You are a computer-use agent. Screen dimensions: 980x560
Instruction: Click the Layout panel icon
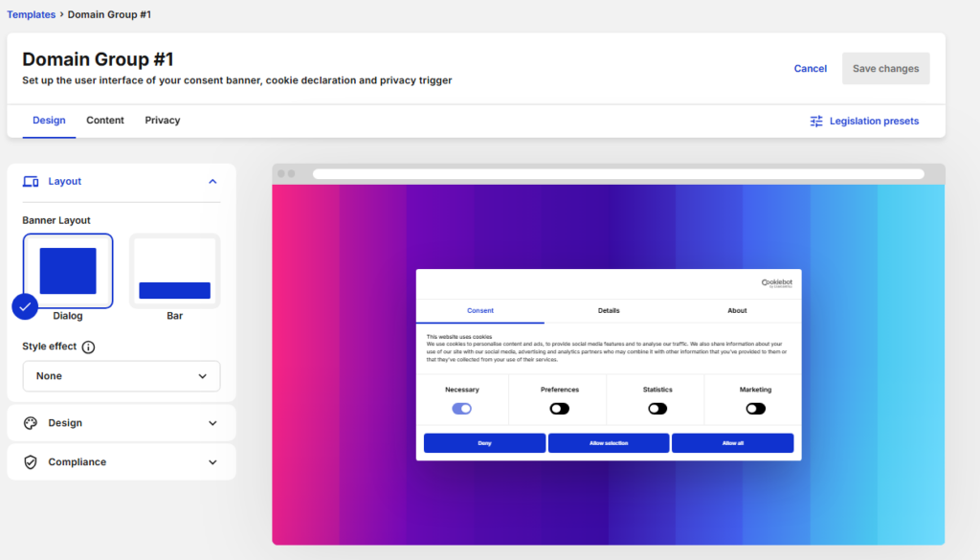pos(33,181)
